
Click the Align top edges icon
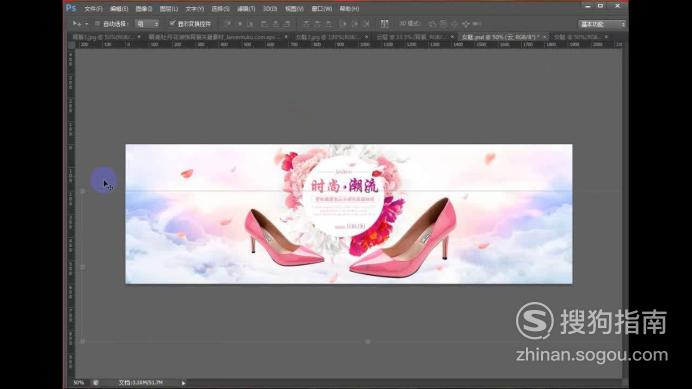(x=228, y=24)
